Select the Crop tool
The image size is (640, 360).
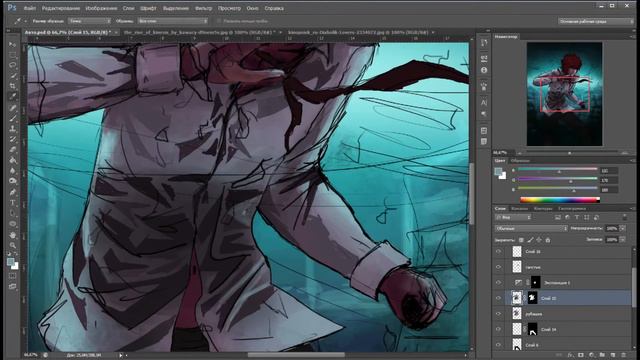click(13, 86)
